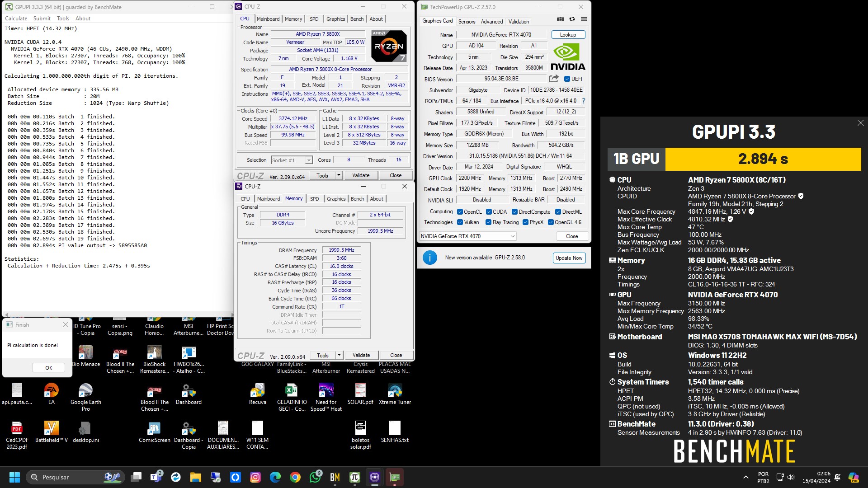Screen dimensions: 868x488
Task: Toggle the OpenCL checkbox
Action: [x=460, y=212]
